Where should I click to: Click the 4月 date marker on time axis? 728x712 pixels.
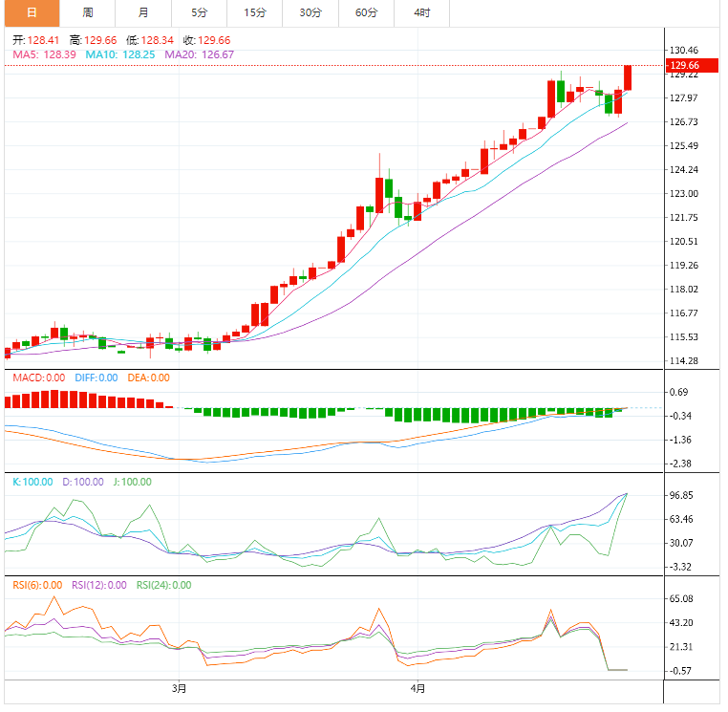coord(418,688)
